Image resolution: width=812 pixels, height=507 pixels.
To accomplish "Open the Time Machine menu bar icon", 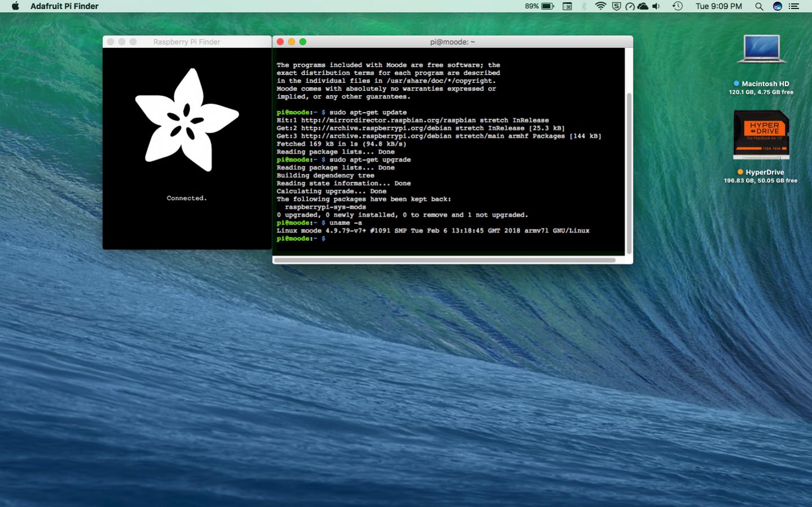I will (677, 6).
